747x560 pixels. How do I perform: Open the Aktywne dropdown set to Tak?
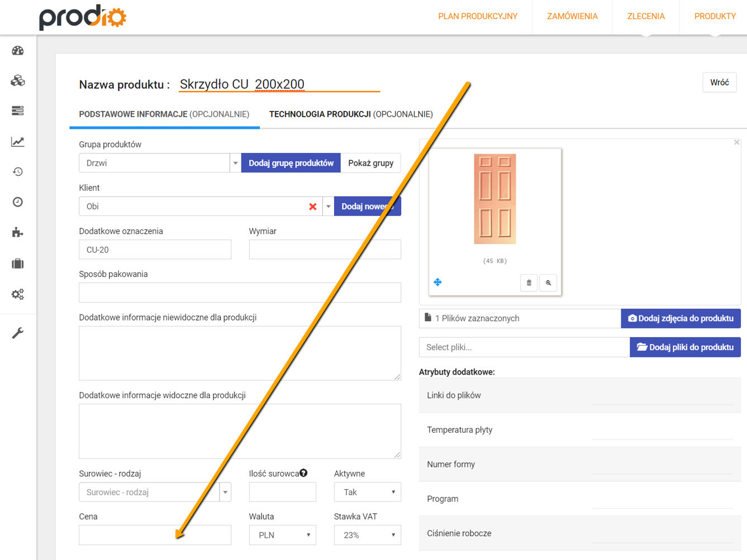[x=367, y=492]
